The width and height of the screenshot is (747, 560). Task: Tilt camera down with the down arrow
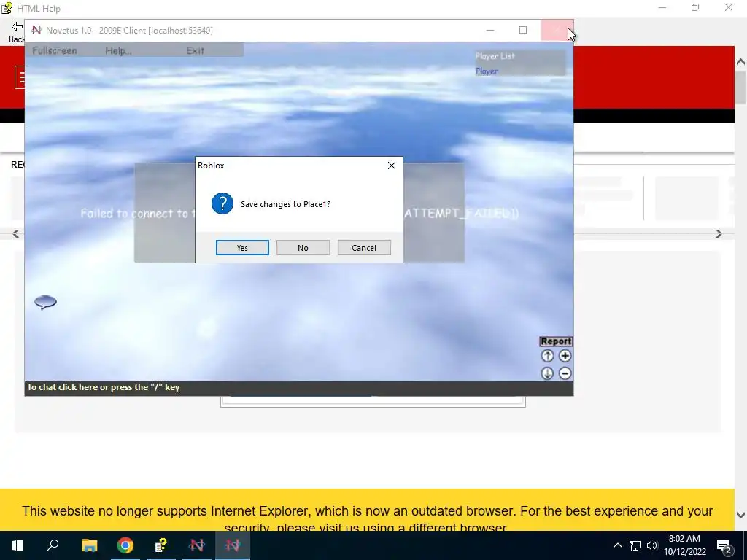pyautogui.click(x=547, y=373)
